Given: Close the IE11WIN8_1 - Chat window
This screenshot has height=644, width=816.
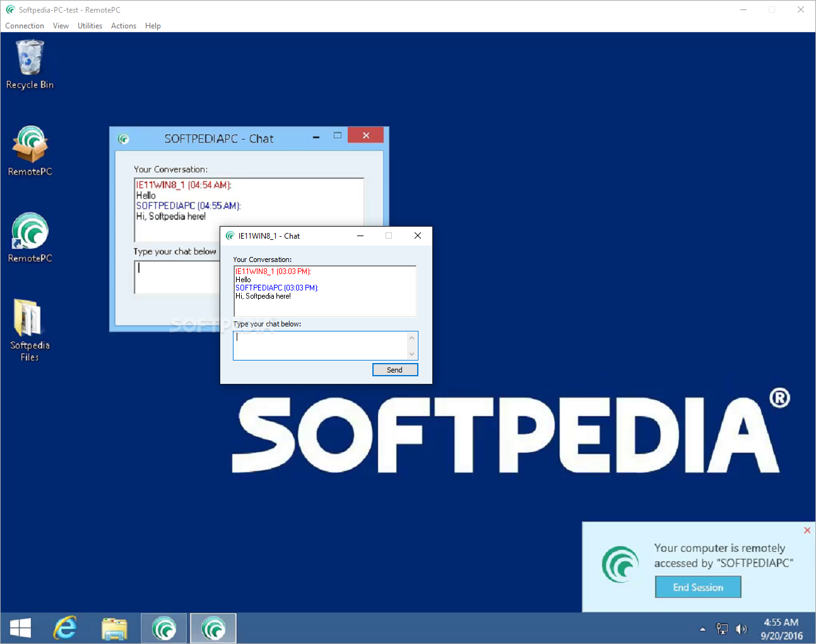Looking at the screenshot, I should 418,236.
